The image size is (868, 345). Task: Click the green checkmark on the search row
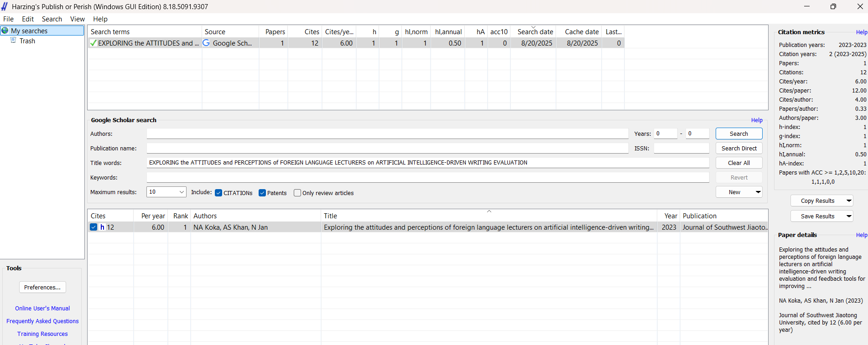[93, 43]
